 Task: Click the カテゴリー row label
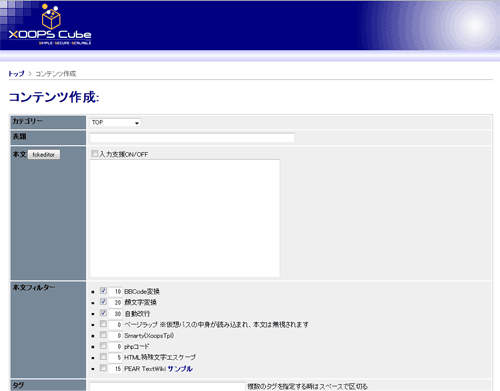pos(28,121)
